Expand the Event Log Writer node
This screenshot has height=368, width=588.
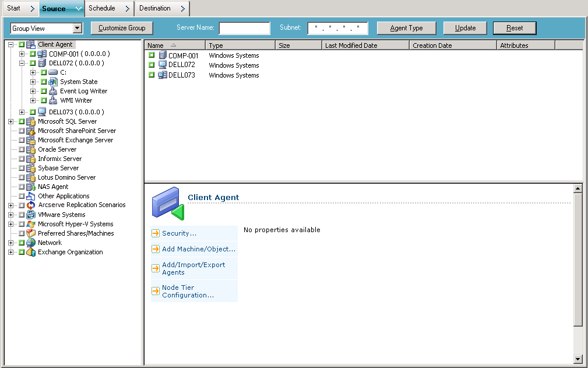[33, 91]
